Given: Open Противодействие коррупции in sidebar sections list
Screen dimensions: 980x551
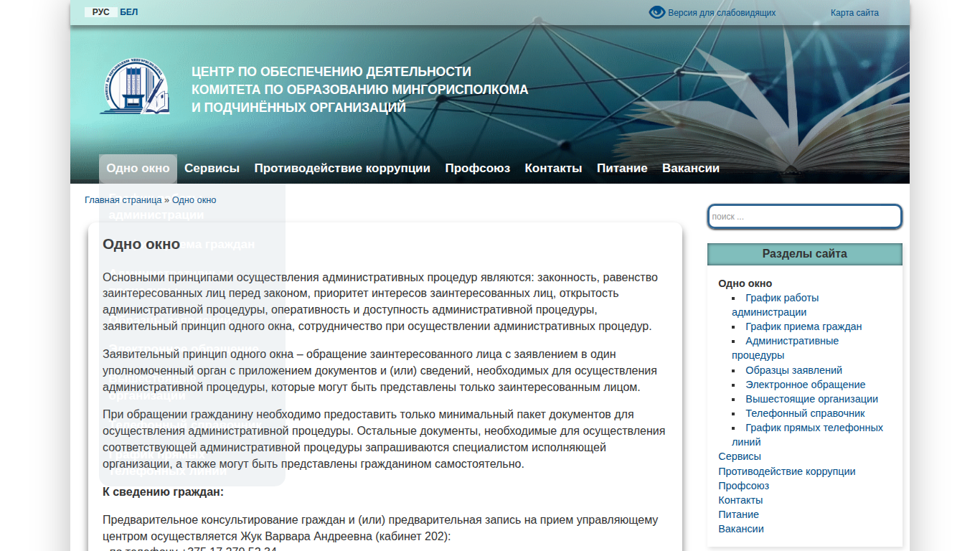Looking at the screenshot, I should pos(787,471).
